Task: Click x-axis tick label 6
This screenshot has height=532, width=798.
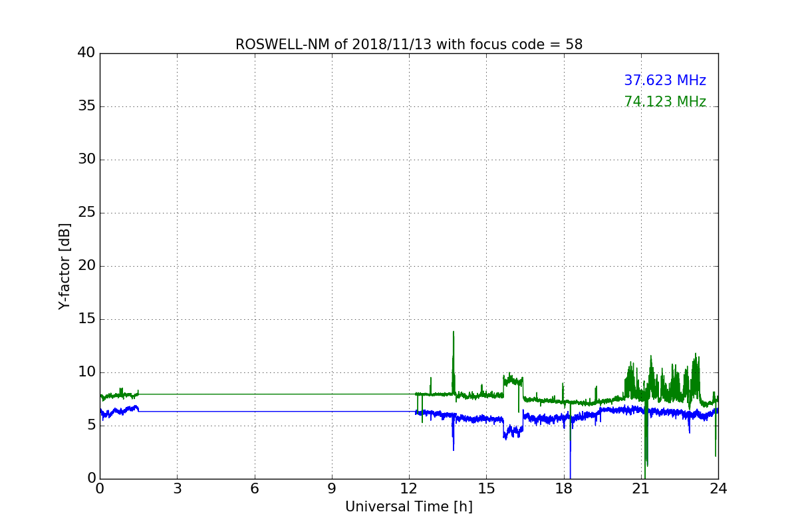Action: coord(254,489)
